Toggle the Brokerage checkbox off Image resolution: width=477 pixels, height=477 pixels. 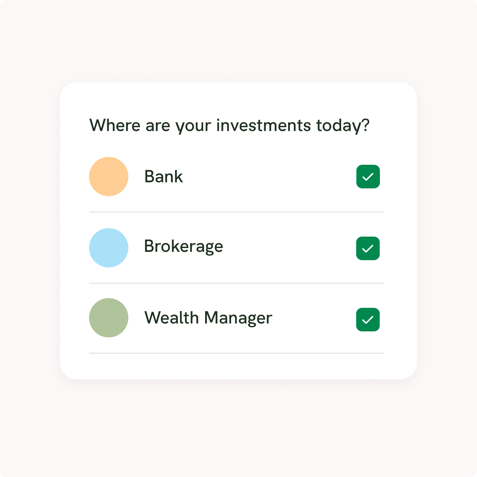pyautogui.click(x=368, y=248)
